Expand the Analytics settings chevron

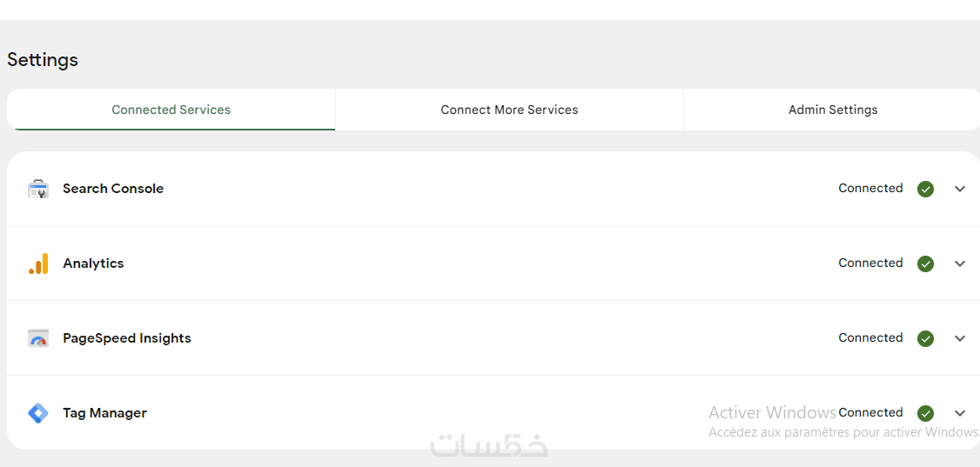click(960, 264)
